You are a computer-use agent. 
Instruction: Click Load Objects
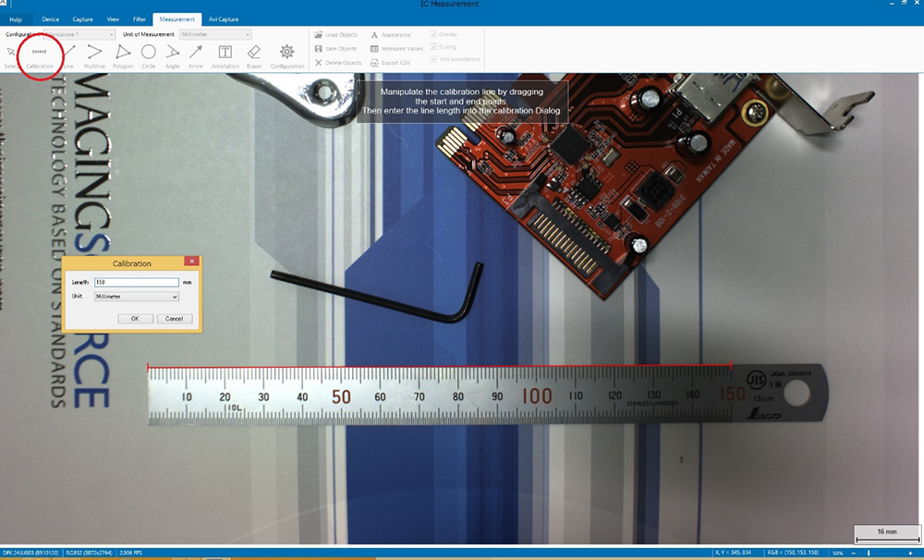pyautogui.click(x=336, y=35)
